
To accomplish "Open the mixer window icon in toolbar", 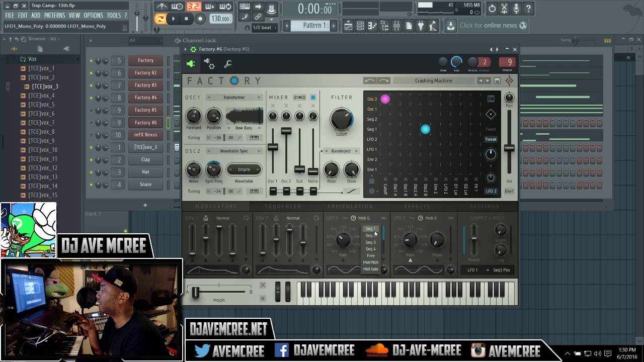I will pyautogui.click(x=396, y=25).
